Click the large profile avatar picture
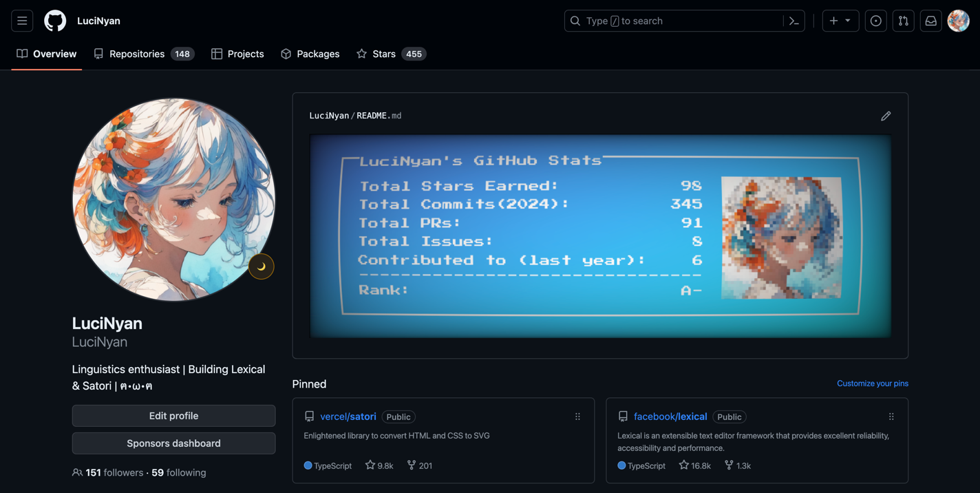Screen dimensions: 980x493 click(x=173, y=200)
